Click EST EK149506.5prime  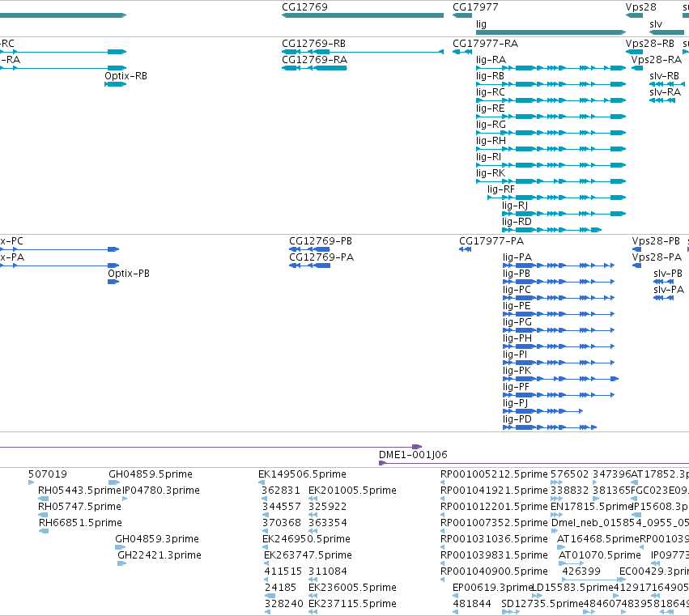coord(302,474)
